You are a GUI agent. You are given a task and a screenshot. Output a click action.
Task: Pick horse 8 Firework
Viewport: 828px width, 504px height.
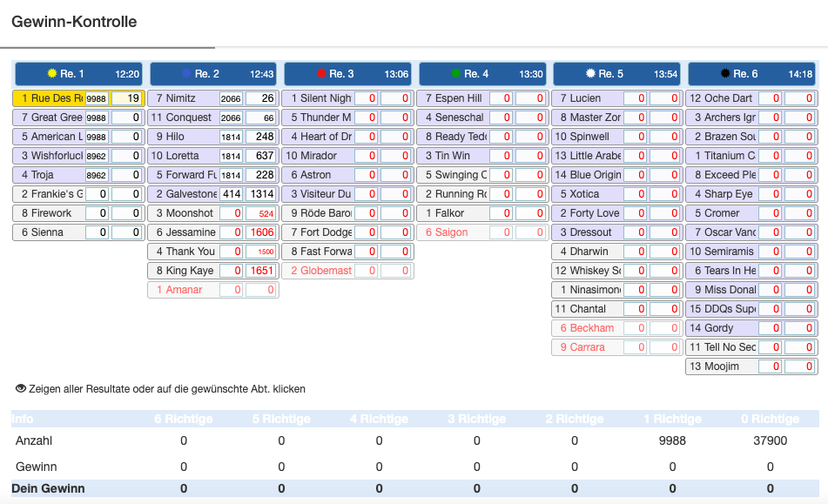click(78, 213)
